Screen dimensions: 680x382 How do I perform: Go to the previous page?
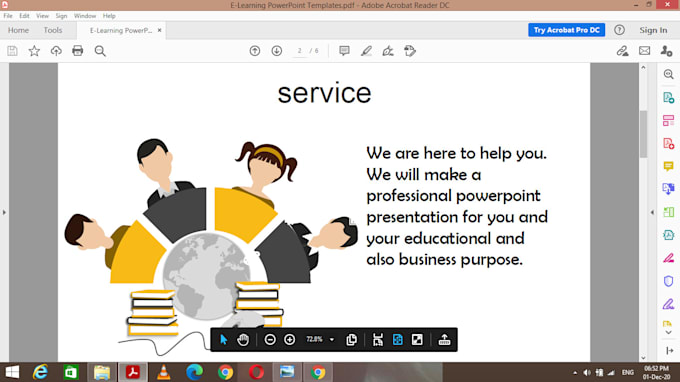255,51
